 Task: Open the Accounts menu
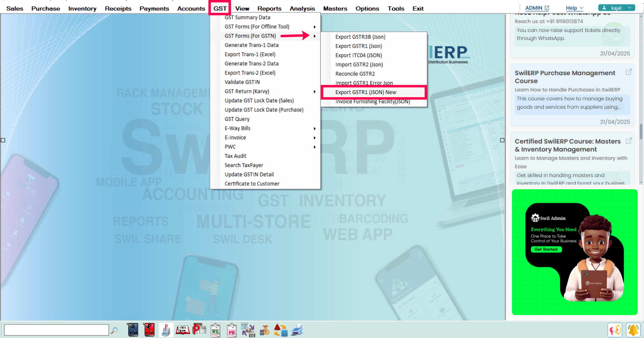(x=191, y=8)
